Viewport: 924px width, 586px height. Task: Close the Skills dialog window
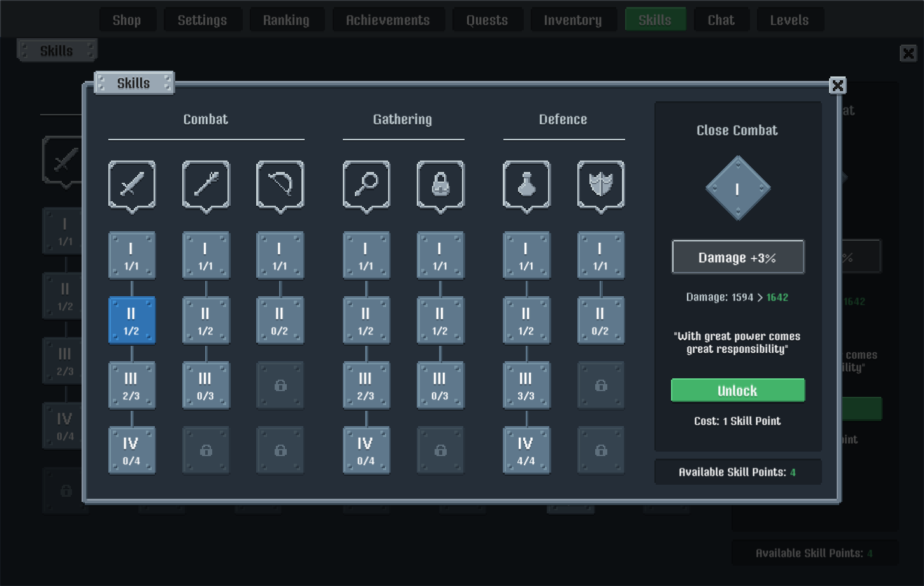pyautogui.click(x=837, y=85)
